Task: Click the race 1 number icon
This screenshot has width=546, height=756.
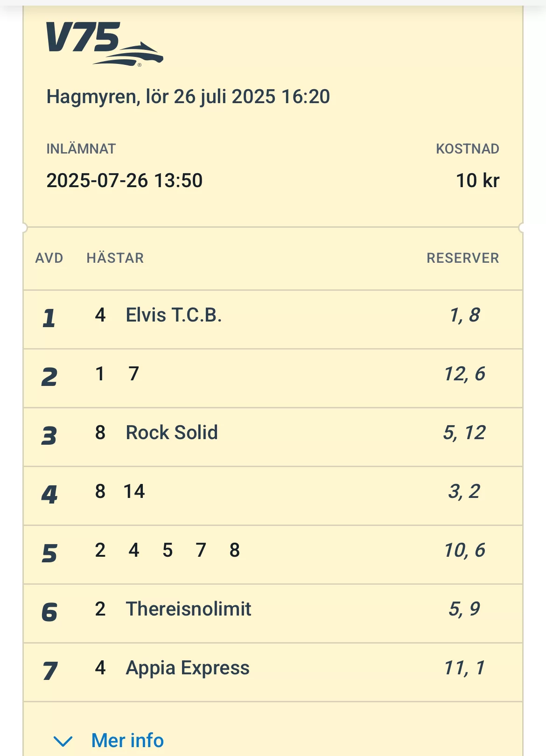Action: pyautogui.click(x=49, y=318)
